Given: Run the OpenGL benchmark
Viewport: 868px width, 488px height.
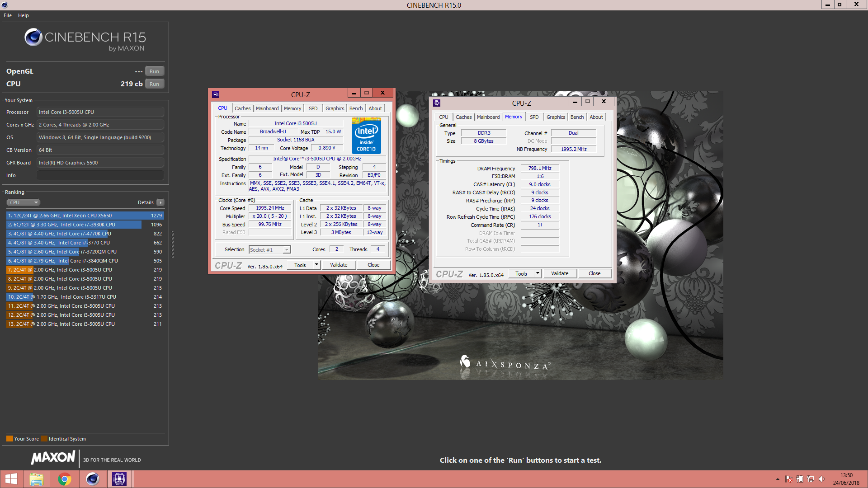Looking at the screenshot, I should tap(155, 71).
